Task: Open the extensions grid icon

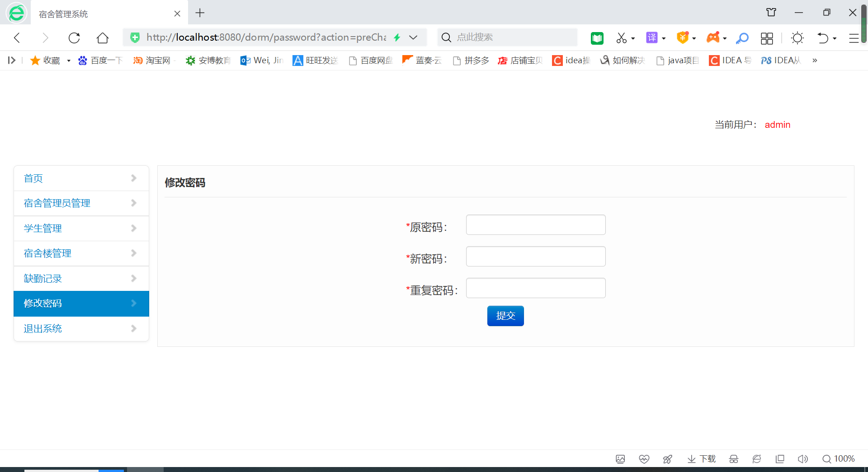Action: [x=767, y=38]
